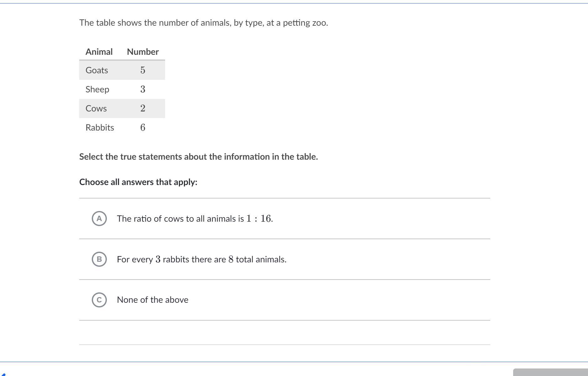588x376 pixels.
Task: Click the 'Sheep' cell in the table
Action: click(x=97, y=89)
